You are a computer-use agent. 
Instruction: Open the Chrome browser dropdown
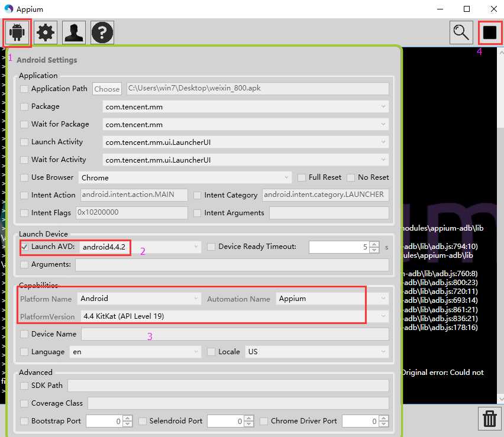click(185, 177)
